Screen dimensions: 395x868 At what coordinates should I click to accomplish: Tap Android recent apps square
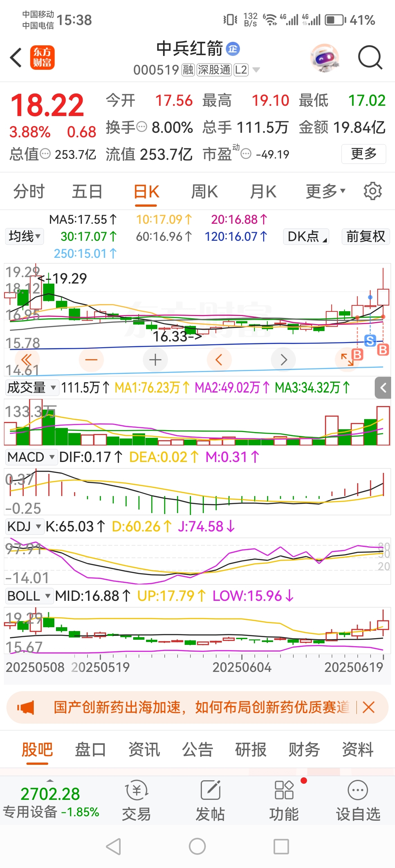[x=281, y=846]
